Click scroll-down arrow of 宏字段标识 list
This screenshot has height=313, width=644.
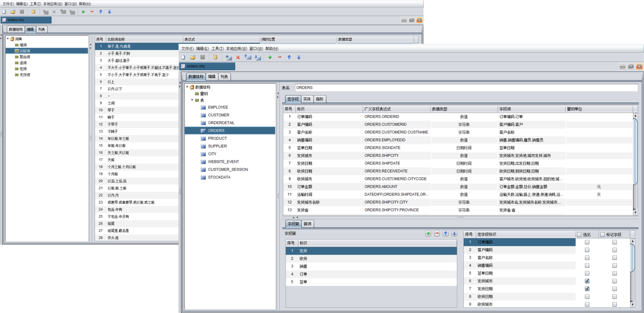[x=632, y=304]
